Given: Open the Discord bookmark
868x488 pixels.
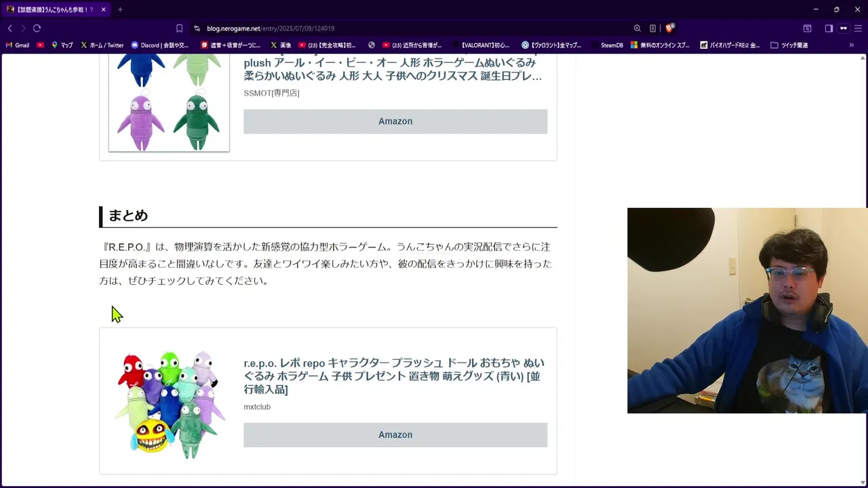Looking at the screenshot, I should [x=160, y=45].
